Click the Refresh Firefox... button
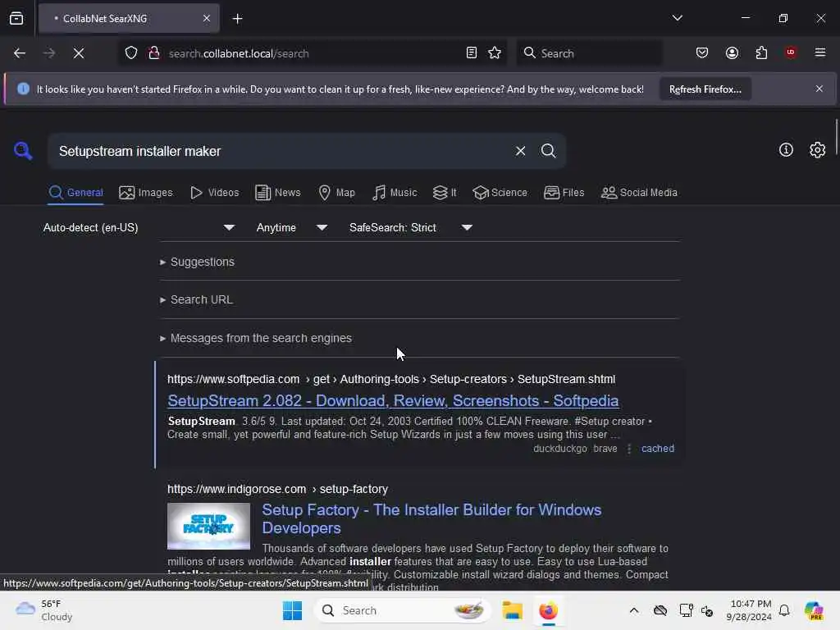Viewport: 840px width, 630px height. [x=705, y=89]
